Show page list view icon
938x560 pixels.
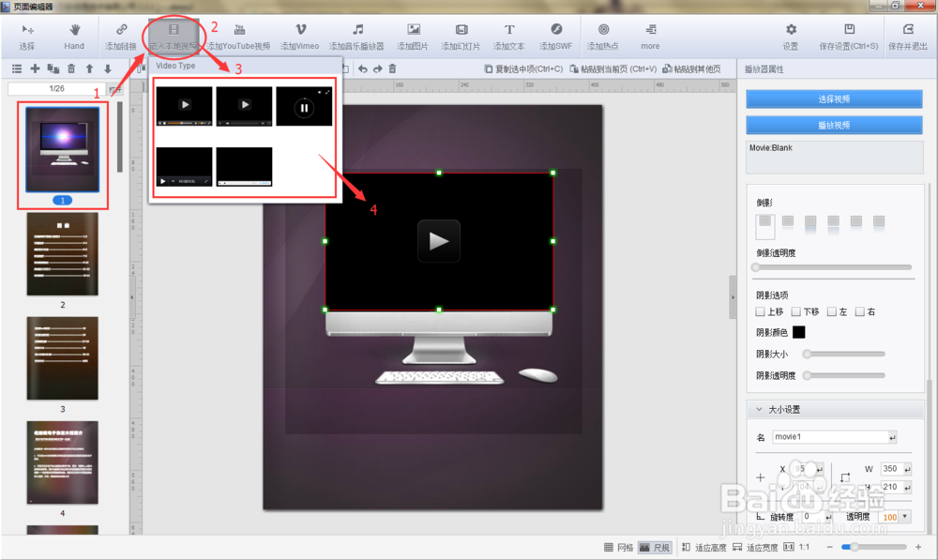(17, 68)
